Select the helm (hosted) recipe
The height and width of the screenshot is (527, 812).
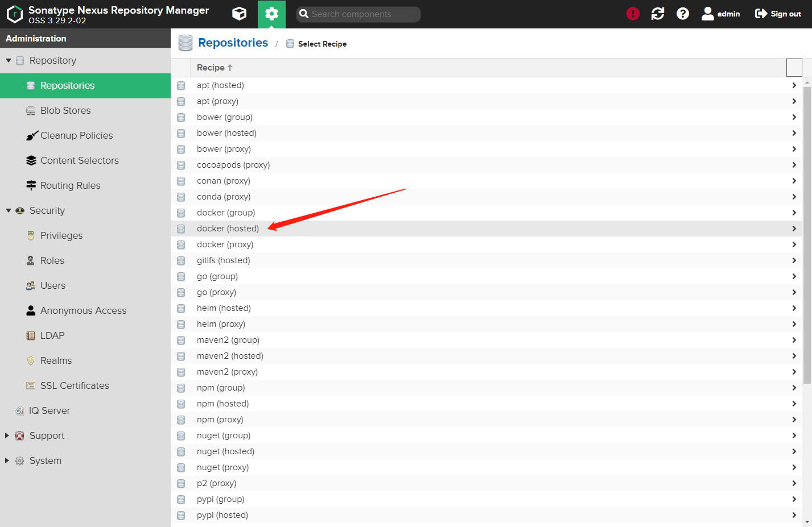(x=487, y=308)
